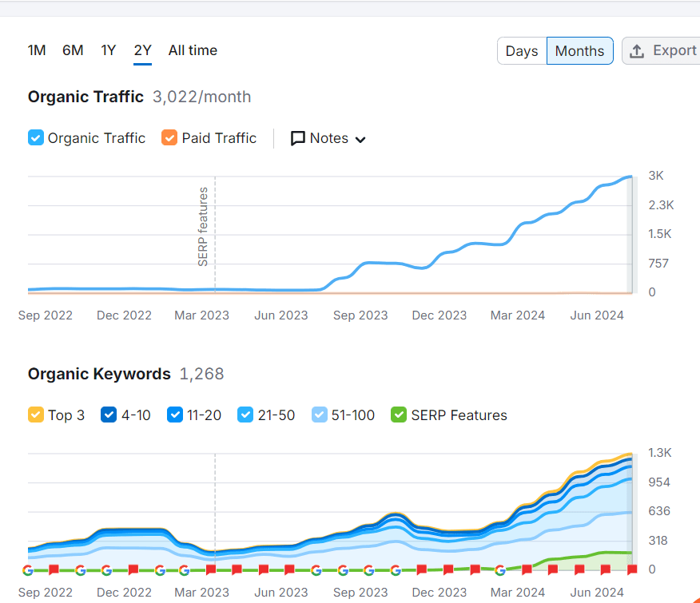This screenshot has height=603, width=700.
Task: Switch to the 1M time range
Action: [37, 50]
